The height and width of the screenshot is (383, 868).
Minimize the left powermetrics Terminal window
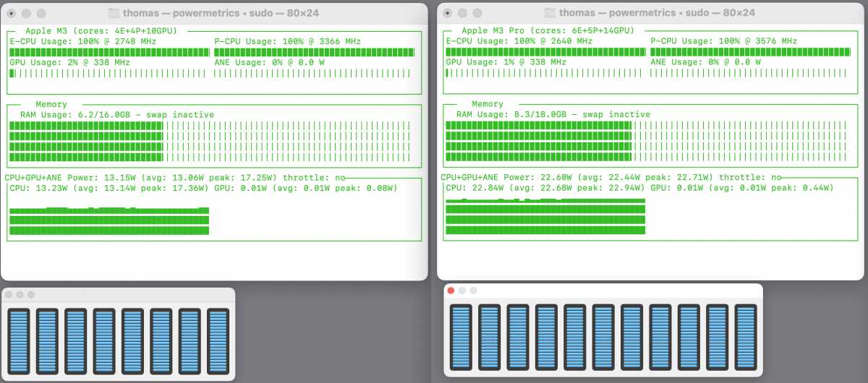(x=26, y=13)
